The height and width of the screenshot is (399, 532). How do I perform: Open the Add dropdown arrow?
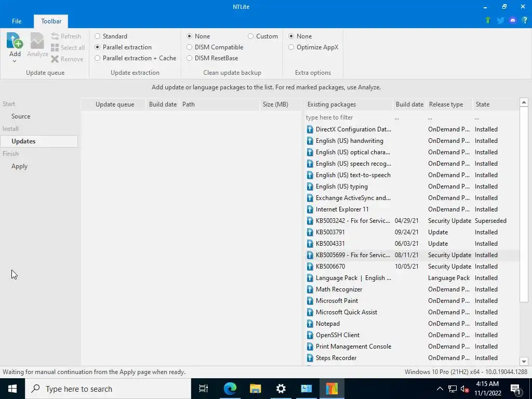(x=15, y=61)
